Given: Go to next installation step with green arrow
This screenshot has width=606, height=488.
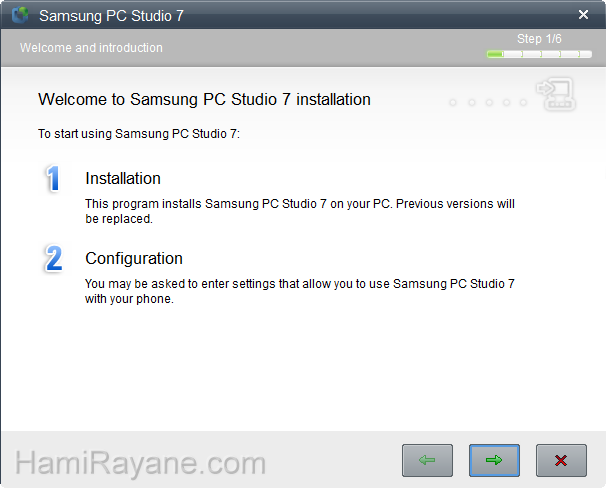Looking at the screenshot, I should [494, 460].
